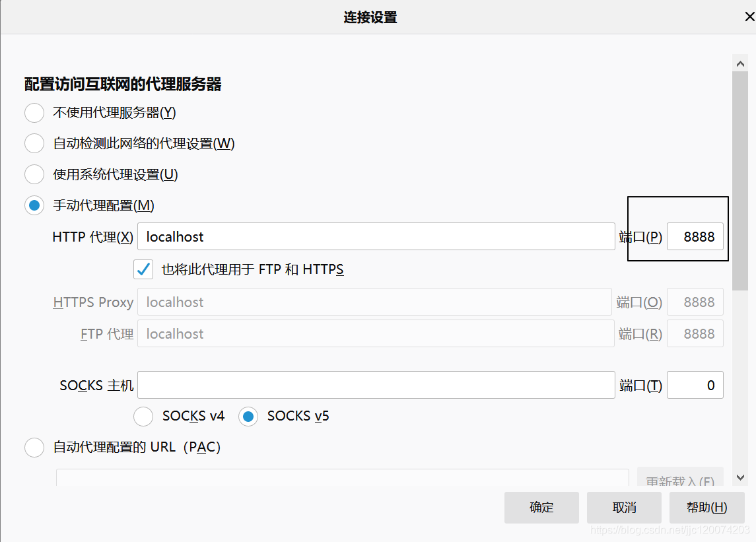This screenshot has height=542, width=756.
Task: Open help via 帮助(H) button
Action: [707, 507]
